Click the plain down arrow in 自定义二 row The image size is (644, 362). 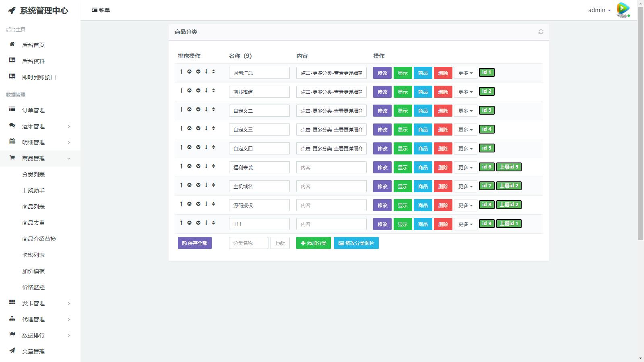206,109
